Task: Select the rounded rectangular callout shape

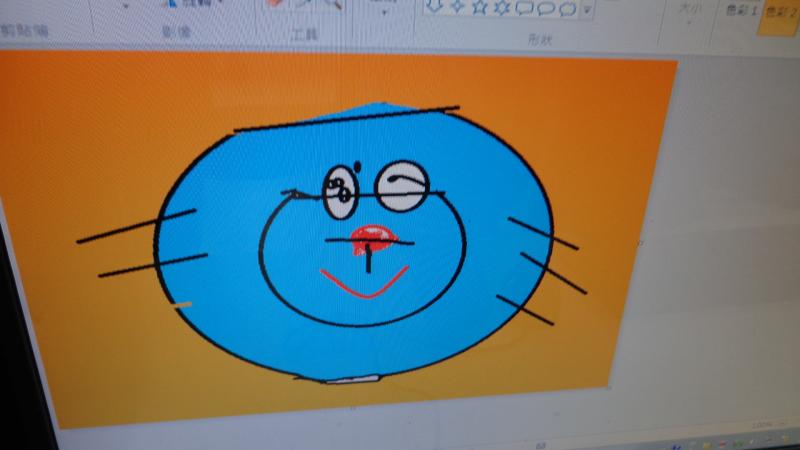Action: click(524, 8)
